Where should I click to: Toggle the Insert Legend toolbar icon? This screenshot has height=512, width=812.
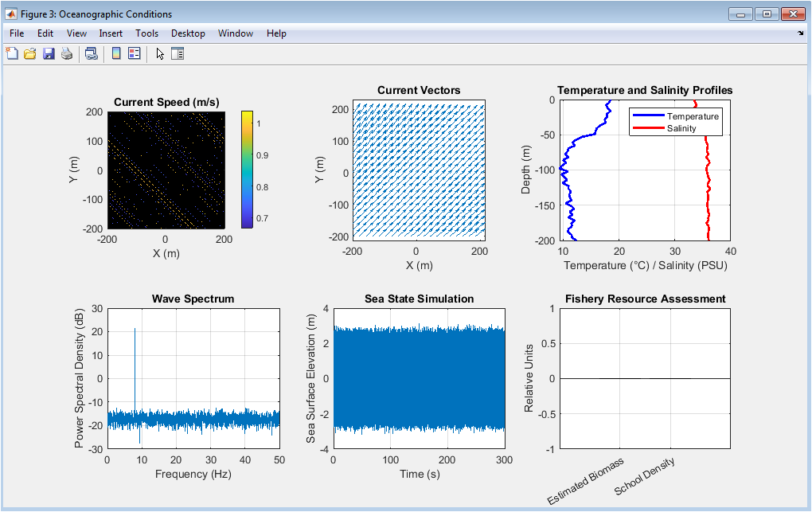[134, 53]
